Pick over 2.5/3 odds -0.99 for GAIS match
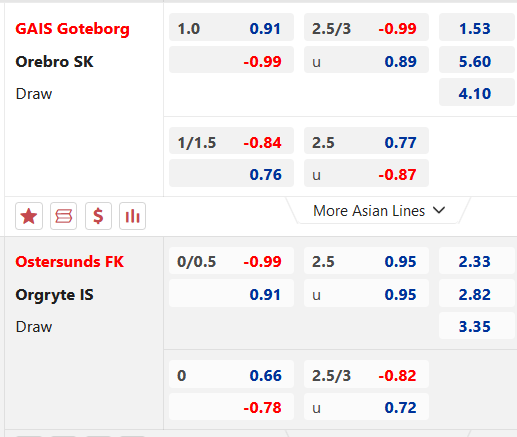 tap(366, 27)
